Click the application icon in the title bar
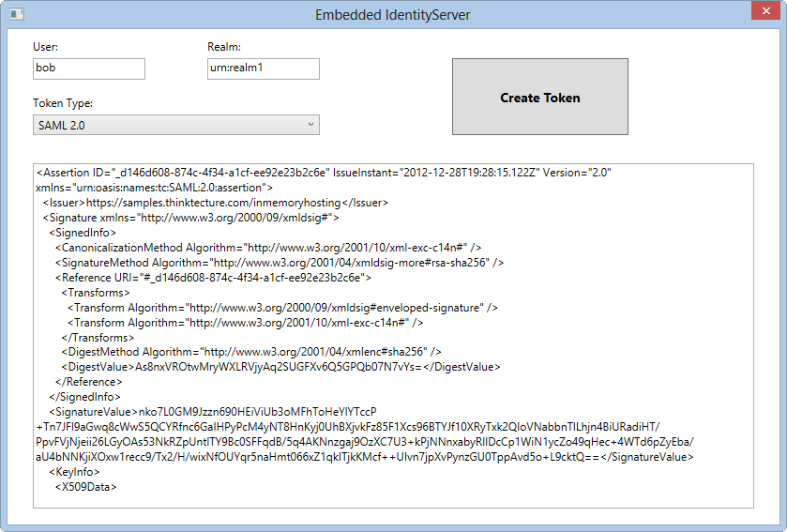 pos(12,13)
